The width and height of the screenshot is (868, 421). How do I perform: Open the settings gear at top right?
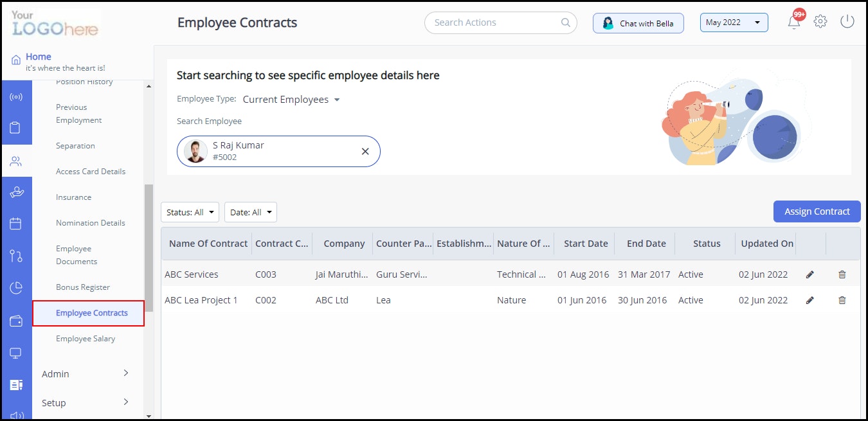tap(820, 21)
